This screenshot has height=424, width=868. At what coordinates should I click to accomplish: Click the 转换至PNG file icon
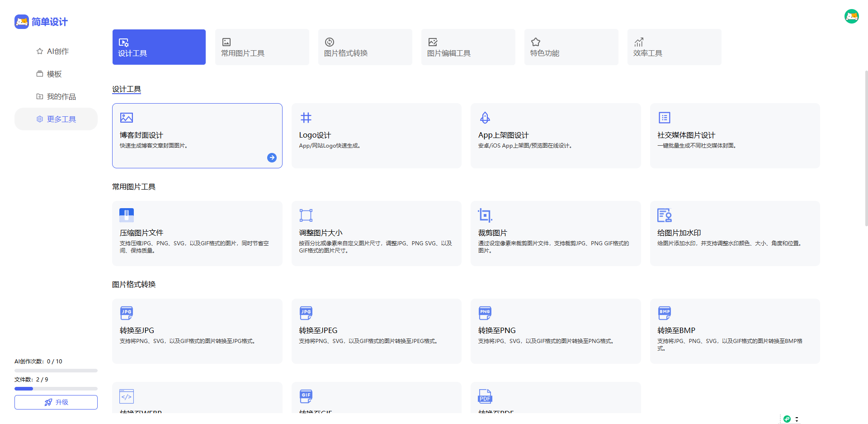(x=485, y=313)
